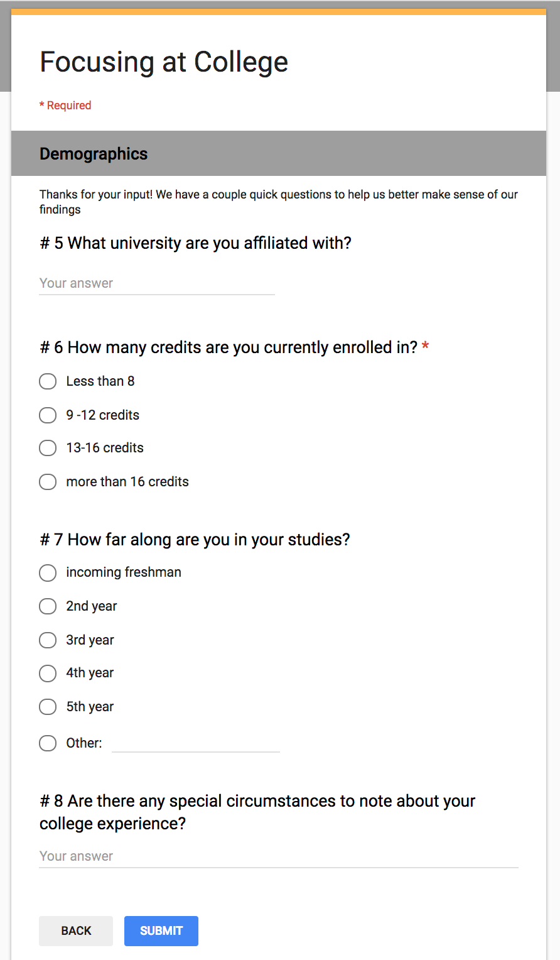Select the '3rd year' radio button

tap(48, 640)
